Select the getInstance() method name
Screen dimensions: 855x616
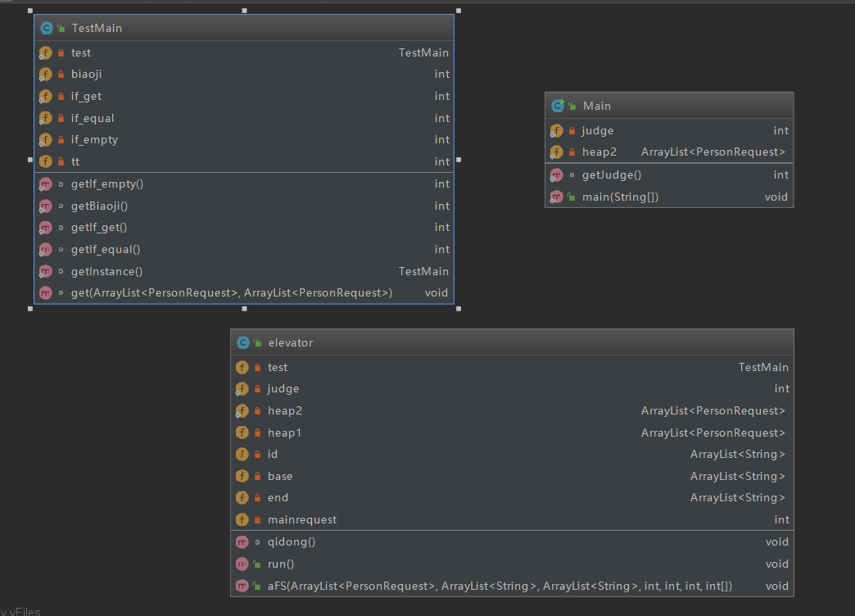106,271
